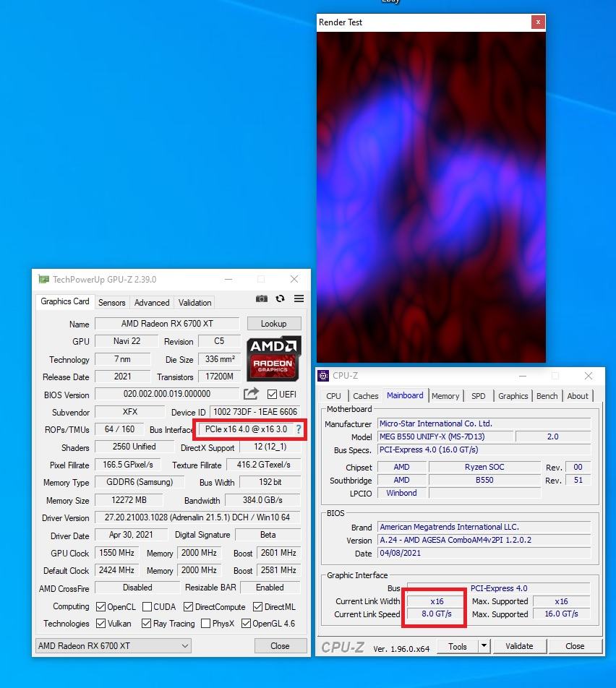Select the CPU-Z Mainboard tab
The height and width of the screenshot is (688, 616).
pyautogui.click(x=405, y=395)
